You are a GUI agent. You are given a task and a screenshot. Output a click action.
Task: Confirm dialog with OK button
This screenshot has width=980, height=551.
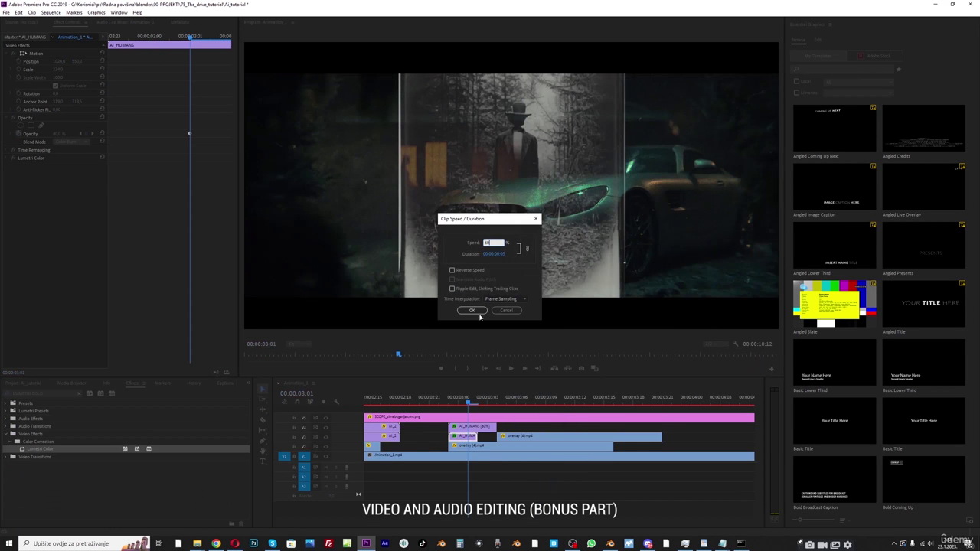pyautogui.click(x=472, y=310)
